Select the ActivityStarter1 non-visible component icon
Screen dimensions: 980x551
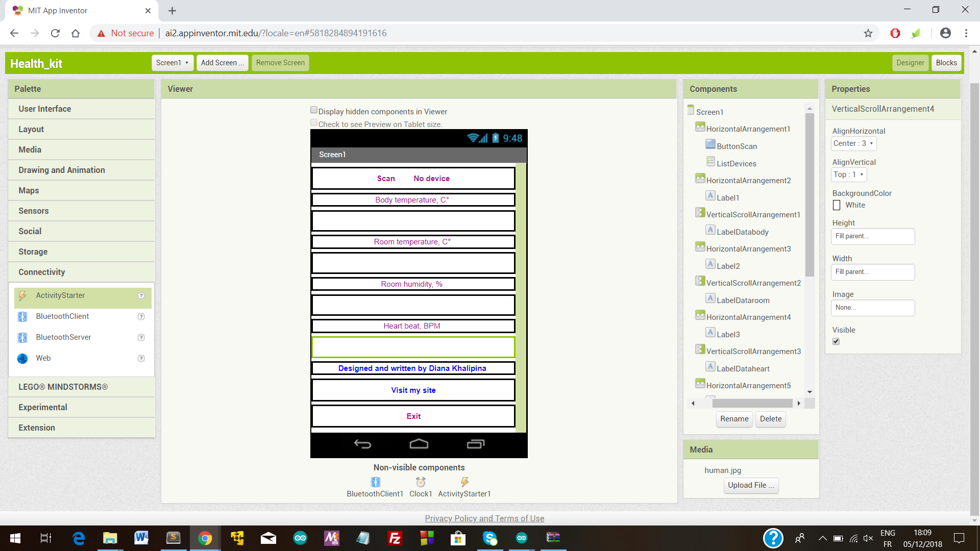click(464, 482)
